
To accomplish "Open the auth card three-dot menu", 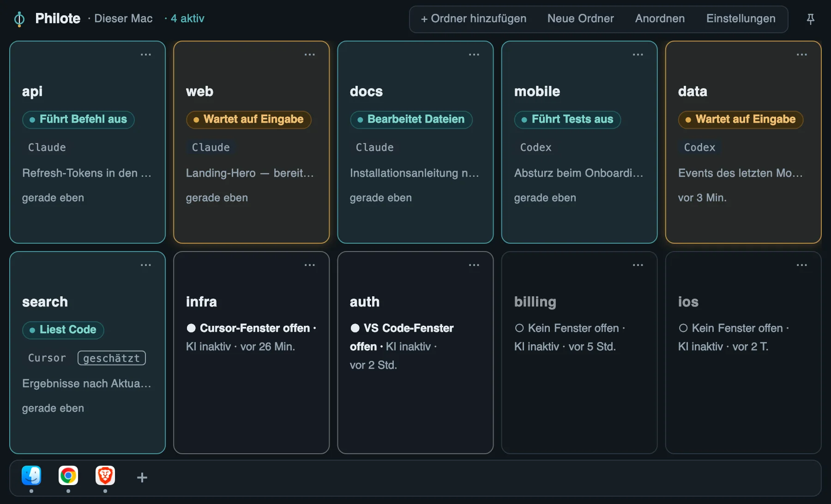I will [474, 265].
